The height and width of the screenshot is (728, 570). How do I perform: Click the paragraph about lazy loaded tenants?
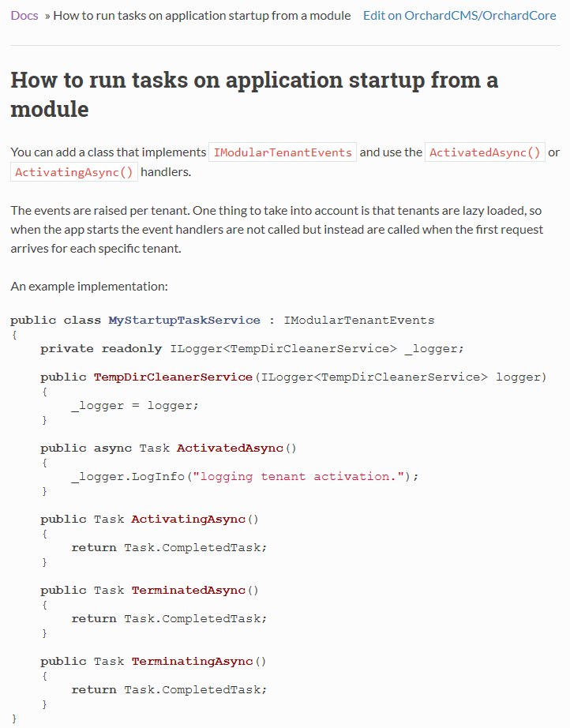tap(277, 229)
